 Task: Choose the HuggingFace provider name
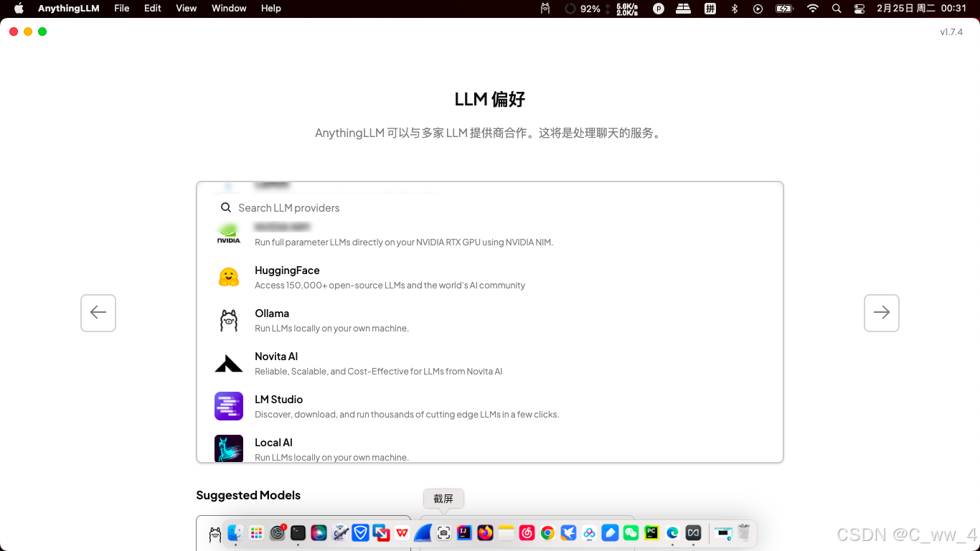287,270
